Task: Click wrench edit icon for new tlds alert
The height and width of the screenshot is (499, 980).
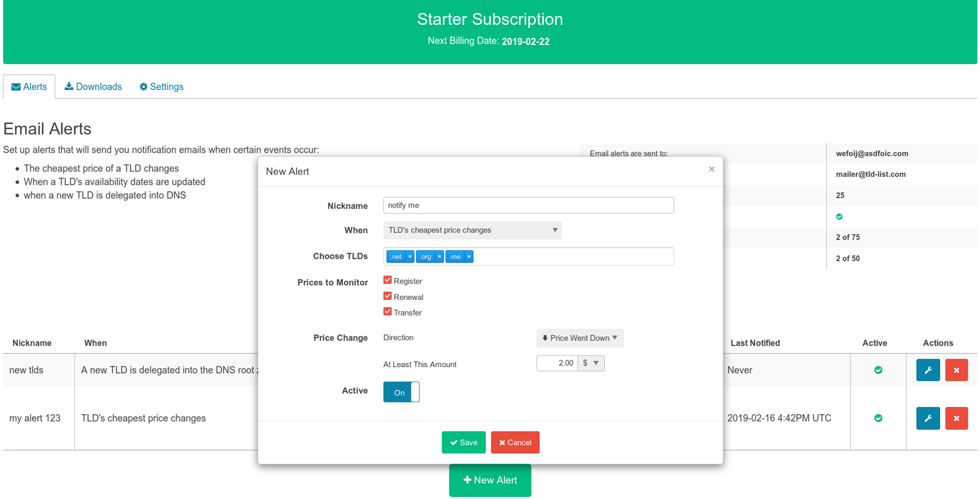Action: coord(928,370)
